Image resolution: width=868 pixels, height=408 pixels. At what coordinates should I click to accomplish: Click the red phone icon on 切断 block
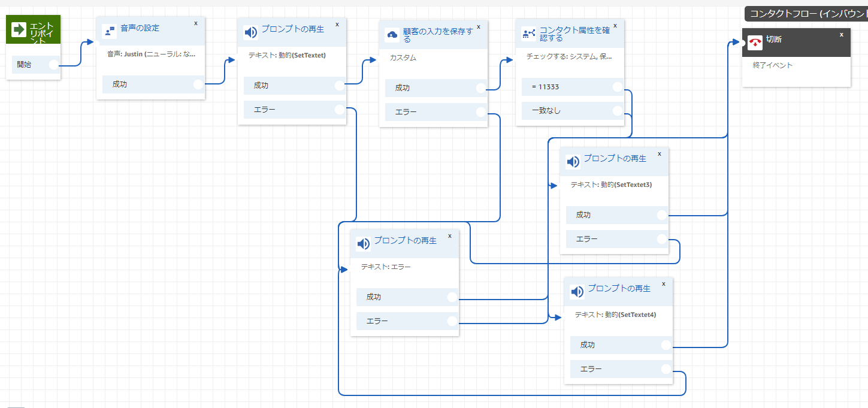tap(755, 43)
